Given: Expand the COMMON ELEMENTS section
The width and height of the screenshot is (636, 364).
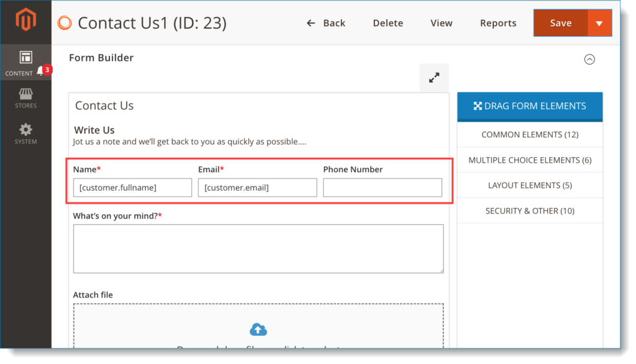Looking at the screenshot, I should click(529, 134).
